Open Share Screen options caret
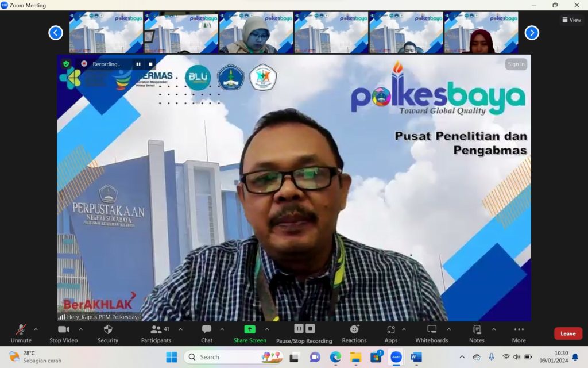 tap(267, 329)
